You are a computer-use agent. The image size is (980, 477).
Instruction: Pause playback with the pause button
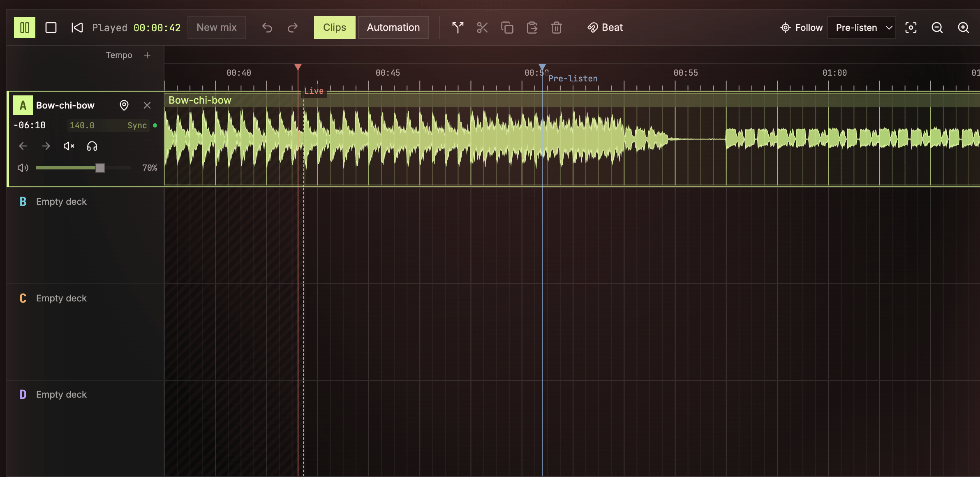25,28
